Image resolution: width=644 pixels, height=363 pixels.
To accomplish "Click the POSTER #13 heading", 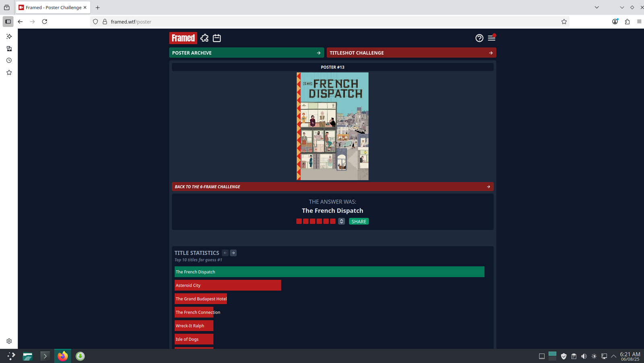I will click(332, 67).
